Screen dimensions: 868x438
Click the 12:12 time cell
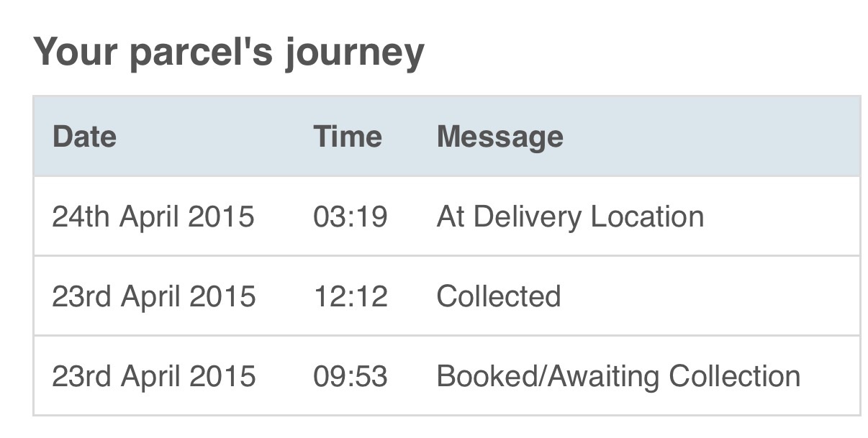coord(351,296)
